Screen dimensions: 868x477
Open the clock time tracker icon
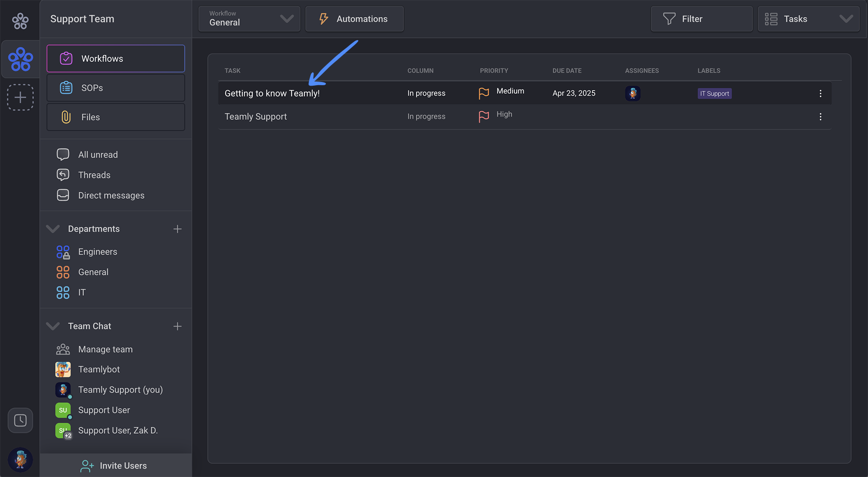coord(20,420)
